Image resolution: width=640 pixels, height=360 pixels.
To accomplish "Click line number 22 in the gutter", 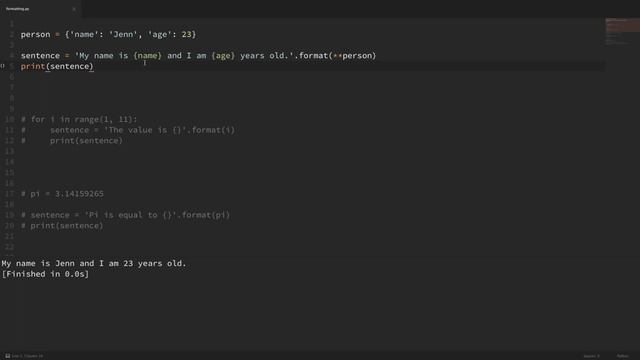I will pos(9,247).
